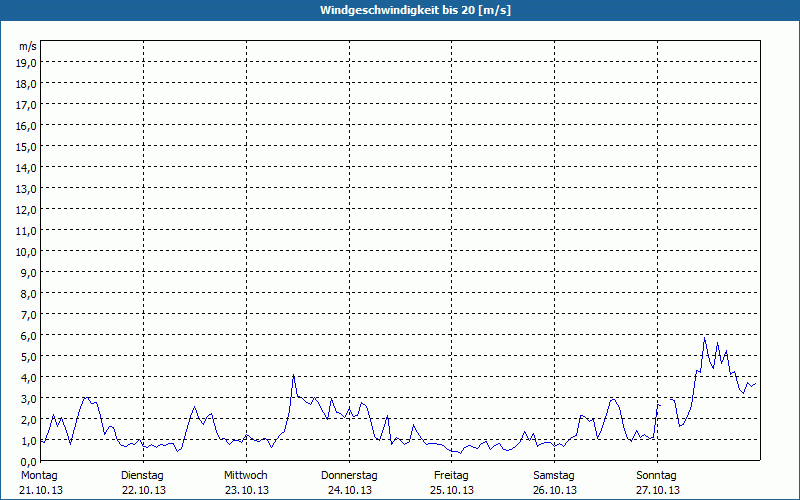The width and height of the screenshot is (800, 500).
Task: Pick the '12,0' y-axis label
Action: coord(26,210)
